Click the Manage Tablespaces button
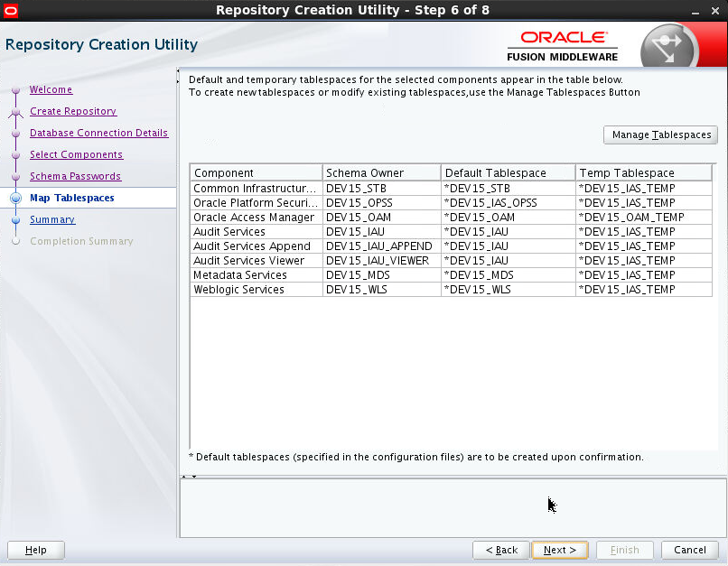The height and width of the screenshot is (566, 728). click(x=660, y=135)
